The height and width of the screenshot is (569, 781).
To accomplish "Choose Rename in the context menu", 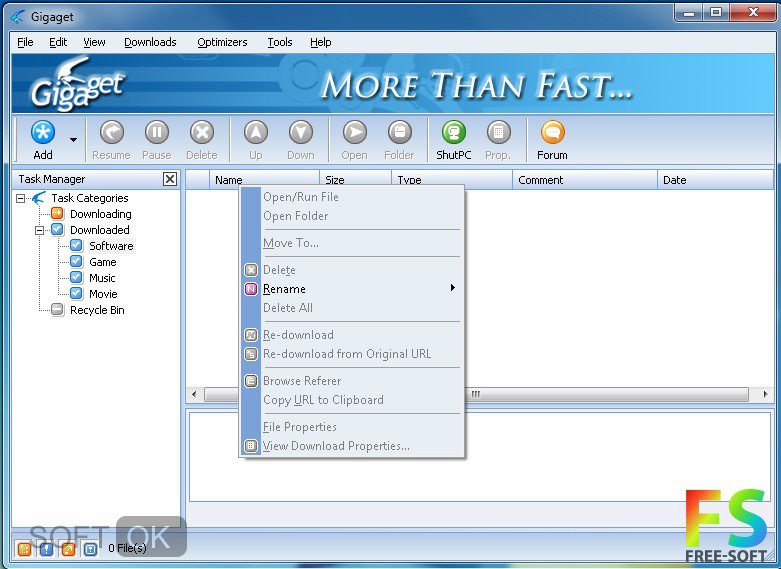I will 352,289.
